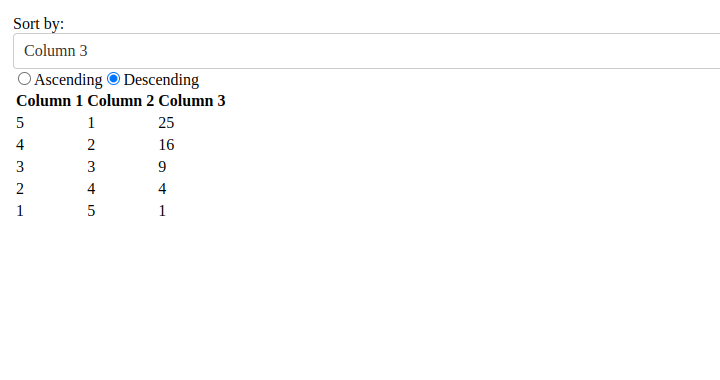Viewport: 720px width, 380px height.
Task: Select the Descending radio button
Action: [x=113, y=79]
